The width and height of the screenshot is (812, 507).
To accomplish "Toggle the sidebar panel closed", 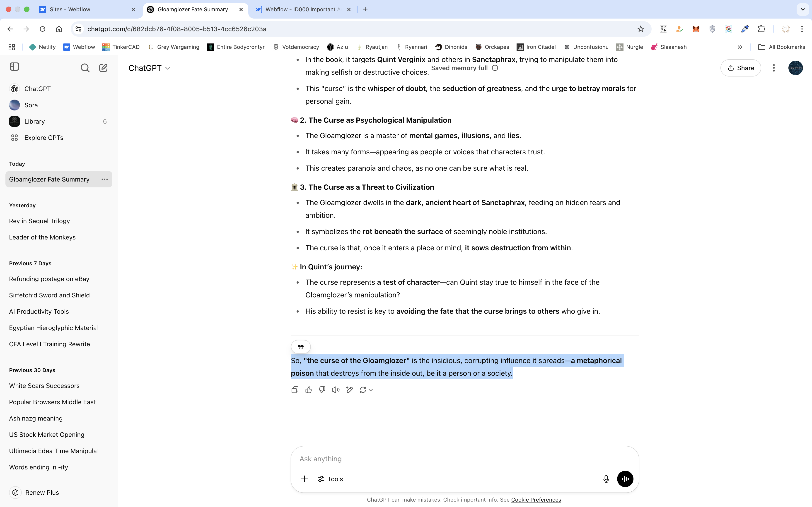I will tap(14, 67).
